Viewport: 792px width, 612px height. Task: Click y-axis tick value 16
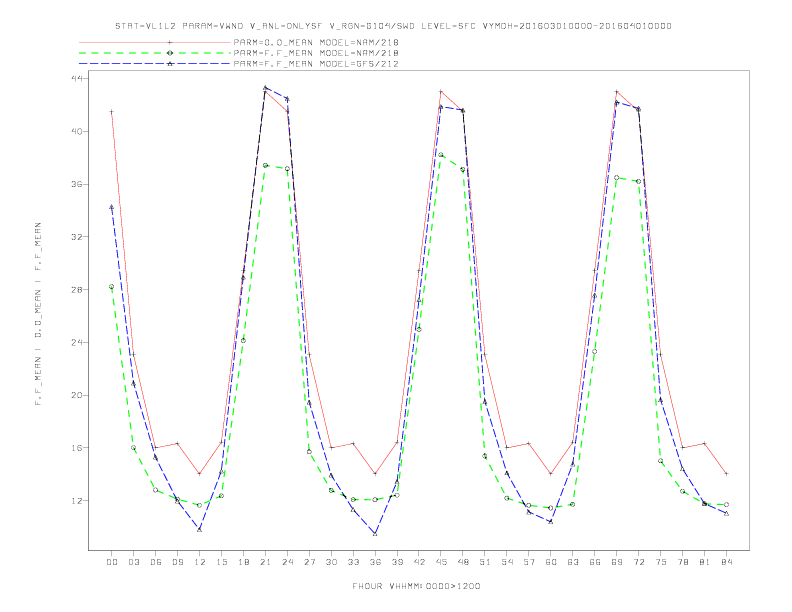pyautogui.click(x=78, y=448)
